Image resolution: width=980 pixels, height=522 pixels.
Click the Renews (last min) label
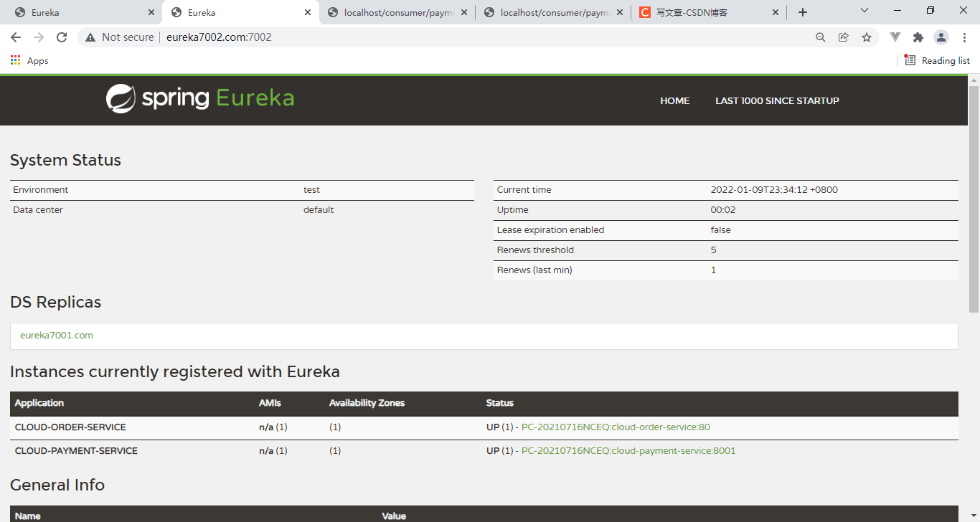pyautogui.click(x=534, y=270)
